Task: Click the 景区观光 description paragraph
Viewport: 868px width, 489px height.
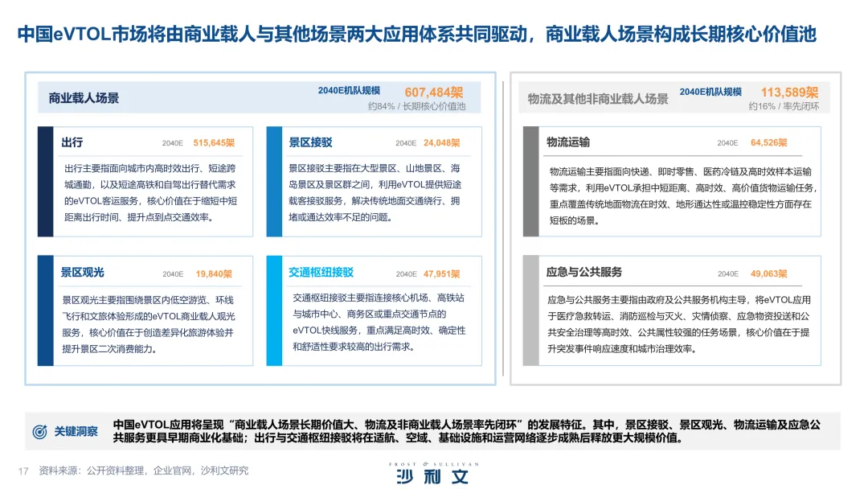Action: pos(149,324)
